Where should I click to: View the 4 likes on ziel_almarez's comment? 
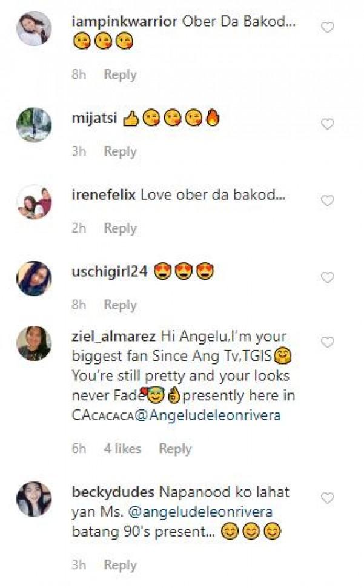[122, 449]
